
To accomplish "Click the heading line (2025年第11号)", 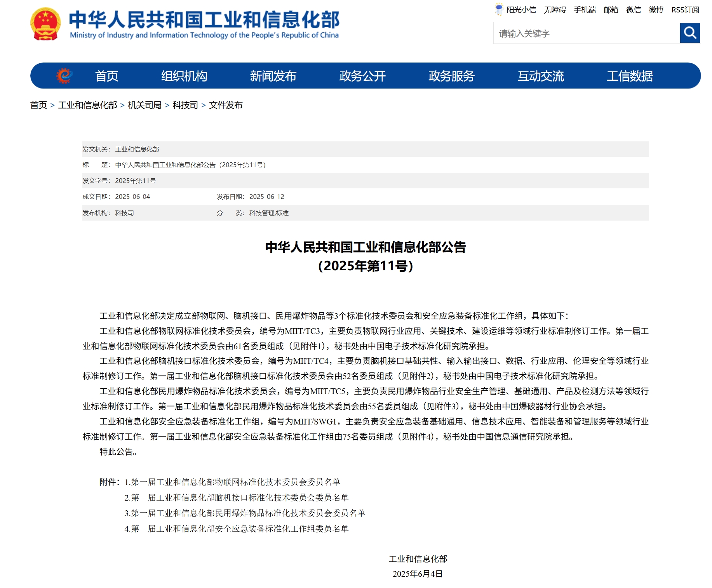I will coord(366,266).
